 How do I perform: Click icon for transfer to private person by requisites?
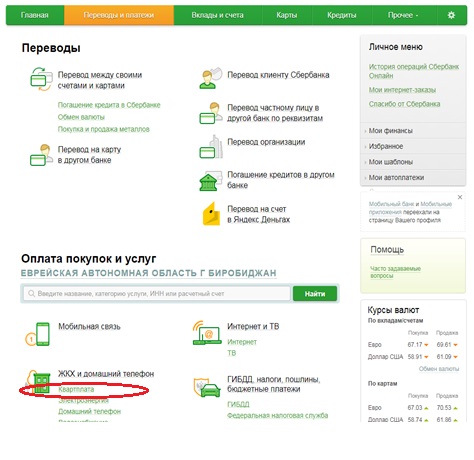click(211, 113)
